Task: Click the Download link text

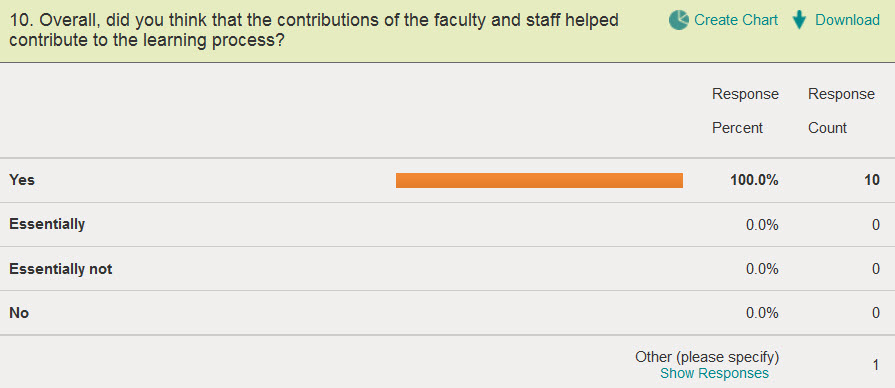Action: tap(847, 20)
